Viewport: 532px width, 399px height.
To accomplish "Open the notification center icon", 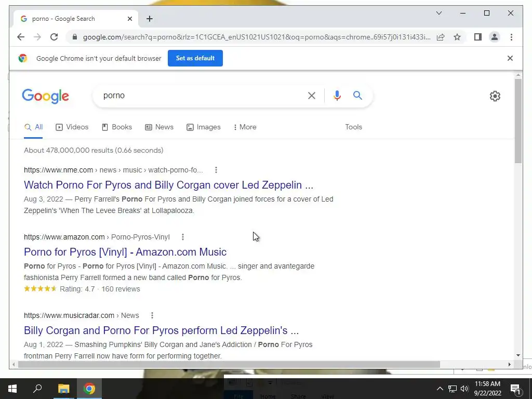I will click(516, 389).
